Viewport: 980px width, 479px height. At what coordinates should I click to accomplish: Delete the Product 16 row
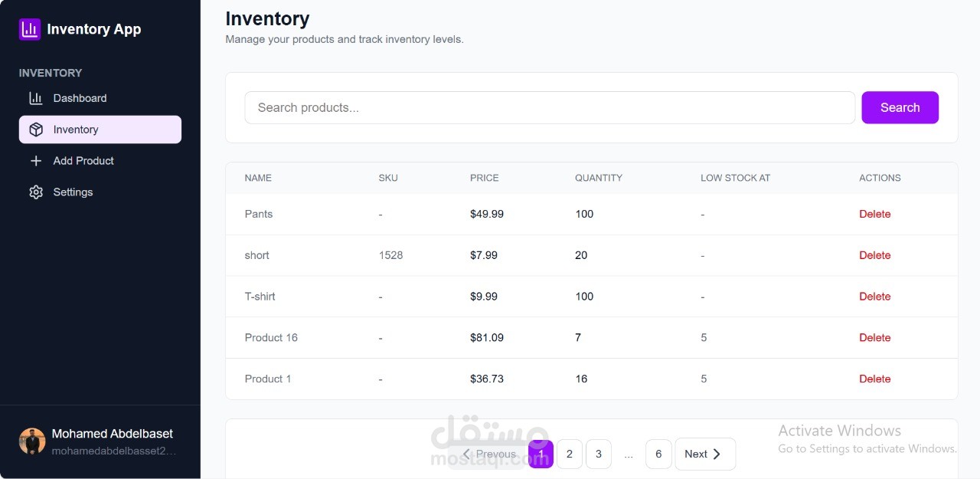click(874, 338)
